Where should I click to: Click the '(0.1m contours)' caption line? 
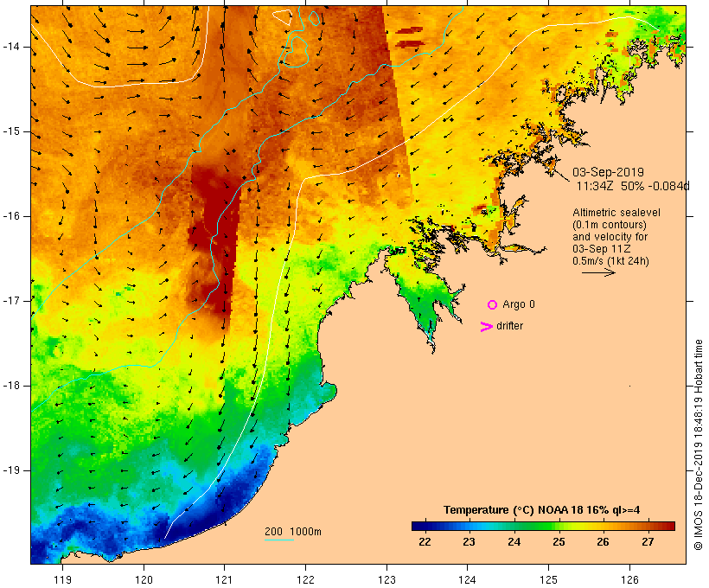pos(610,225)
